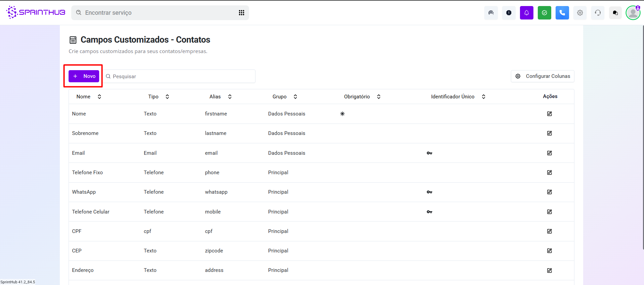The image size is (644, 285).
Task: Click the octagon alert warning icon
Action: tap(509, 13)
